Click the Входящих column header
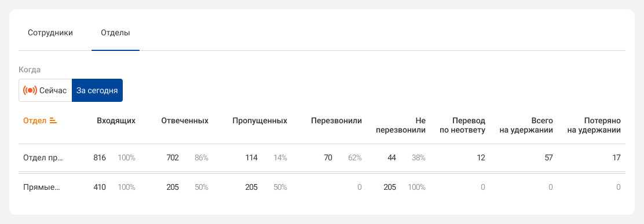The width and height of the screenshot is (644, 224). (x=116, y=120)
